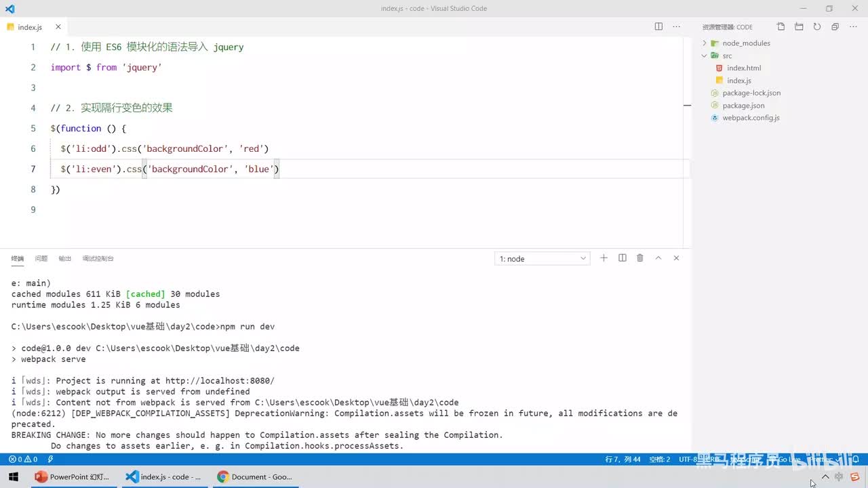Open webpack.config.js in the explorer
868x488 pixels.
pyautogui.click(x=751, y=117)
